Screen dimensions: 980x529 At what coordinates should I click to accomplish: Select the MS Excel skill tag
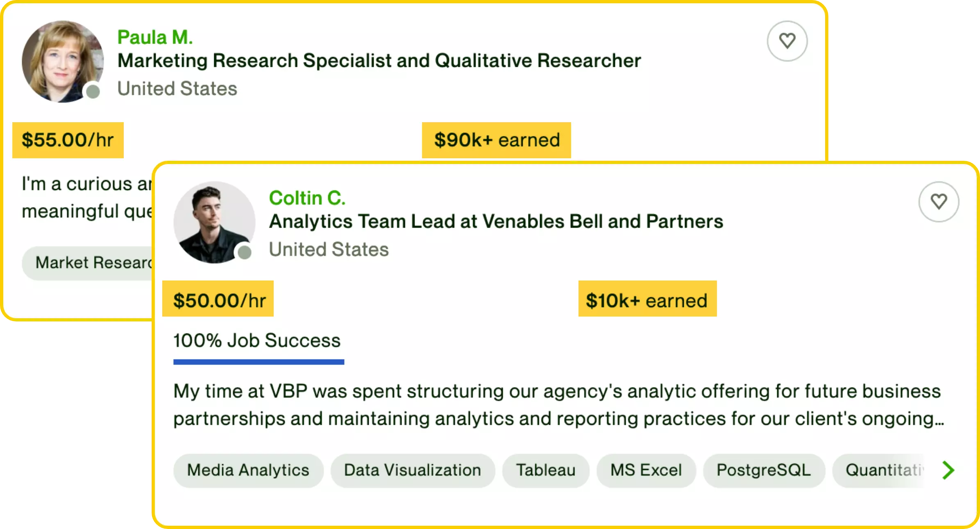tap(646, 470)
